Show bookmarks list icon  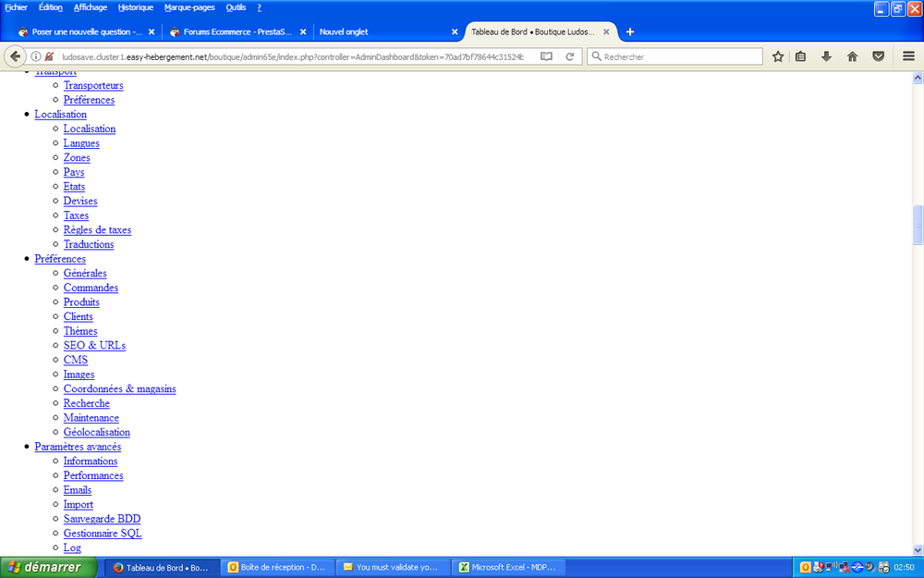tap(800, 56)
